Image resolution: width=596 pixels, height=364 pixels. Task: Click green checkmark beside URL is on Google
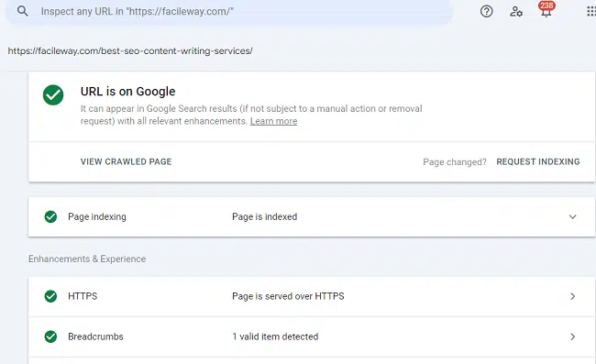53,95
